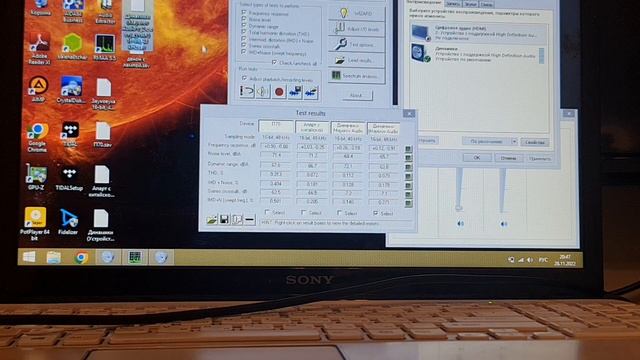Open the Google Chrome desktop shortcut

[37, 137]
